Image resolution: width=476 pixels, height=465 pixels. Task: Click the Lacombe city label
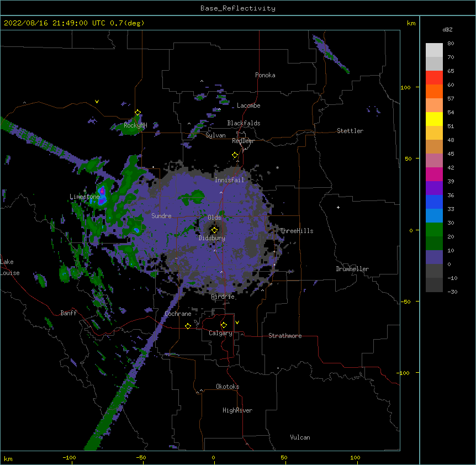[x=248, y=105]
